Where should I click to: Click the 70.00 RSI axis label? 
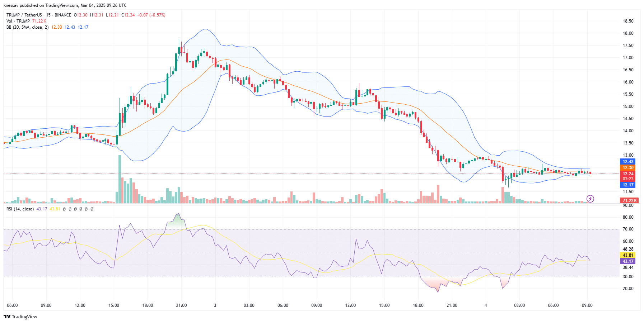pos(628,229)
